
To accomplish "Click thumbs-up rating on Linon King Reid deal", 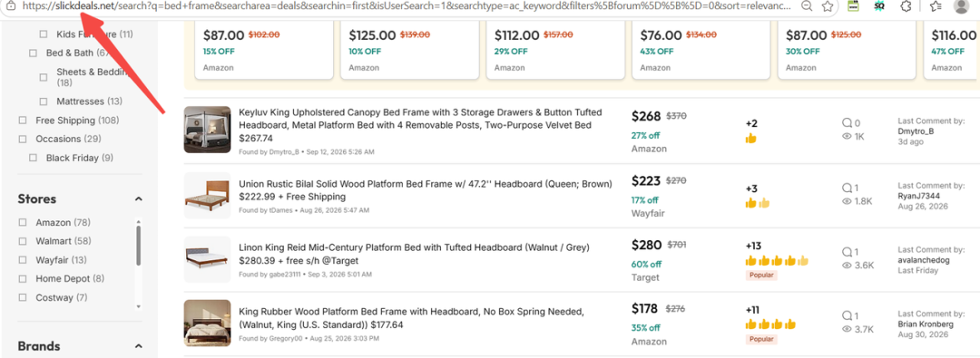I will [x=777, y=260].
